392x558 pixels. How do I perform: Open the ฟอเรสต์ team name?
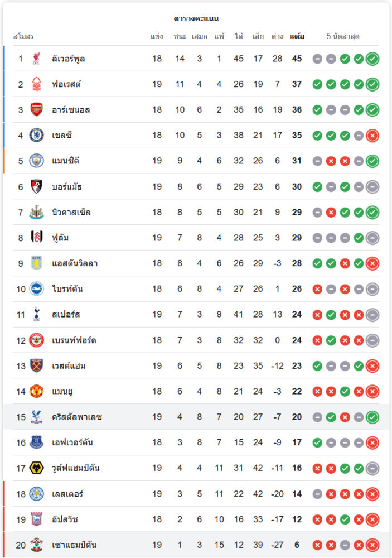66,84
